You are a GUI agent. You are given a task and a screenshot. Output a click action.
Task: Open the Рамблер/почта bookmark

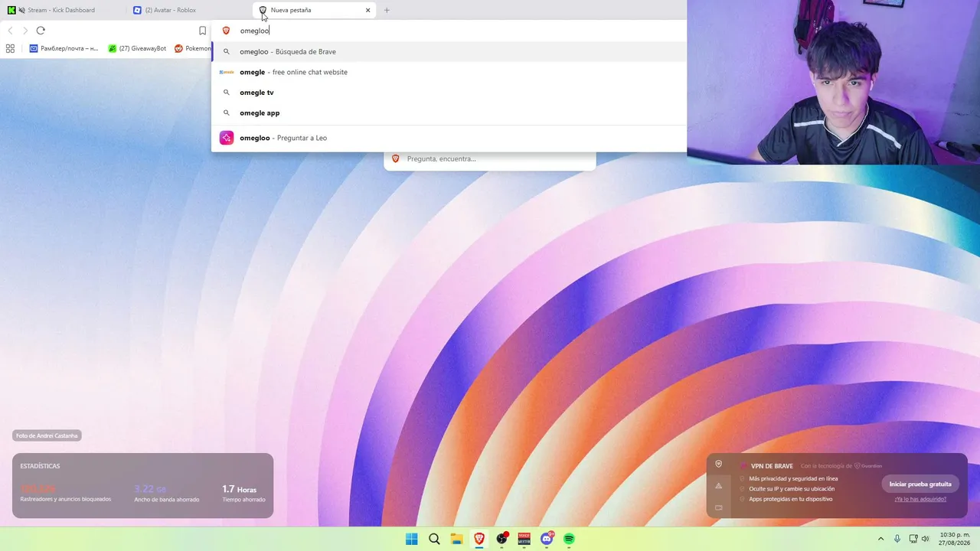coord(64,48)
